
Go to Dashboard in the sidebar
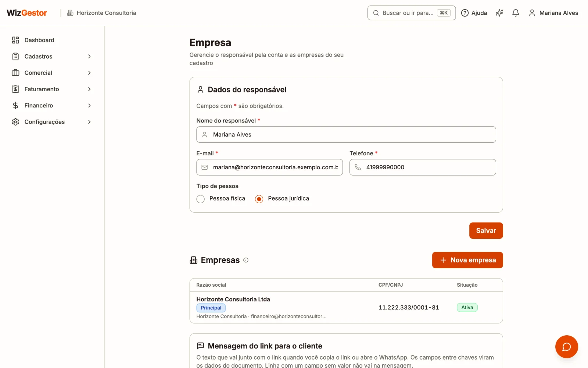point(52,40)
